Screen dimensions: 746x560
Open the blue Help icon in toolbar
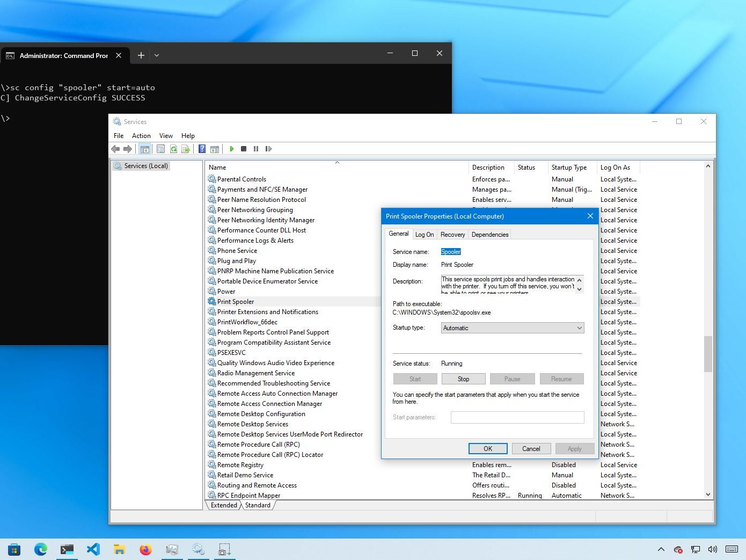pyautogui.click(x=202, y=149)
